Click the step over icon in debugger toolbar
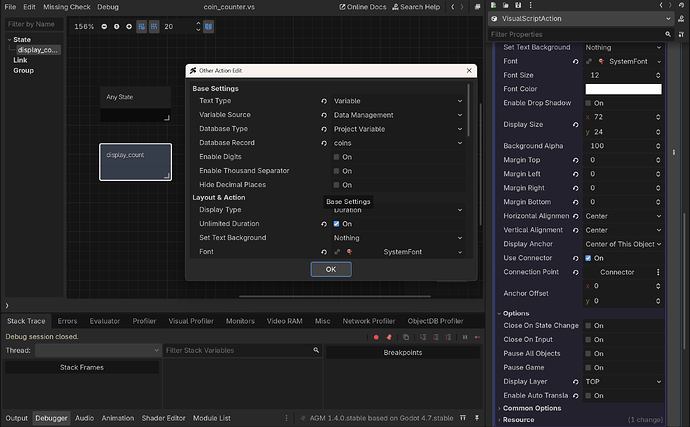690x427 pixels. point(436,337)
